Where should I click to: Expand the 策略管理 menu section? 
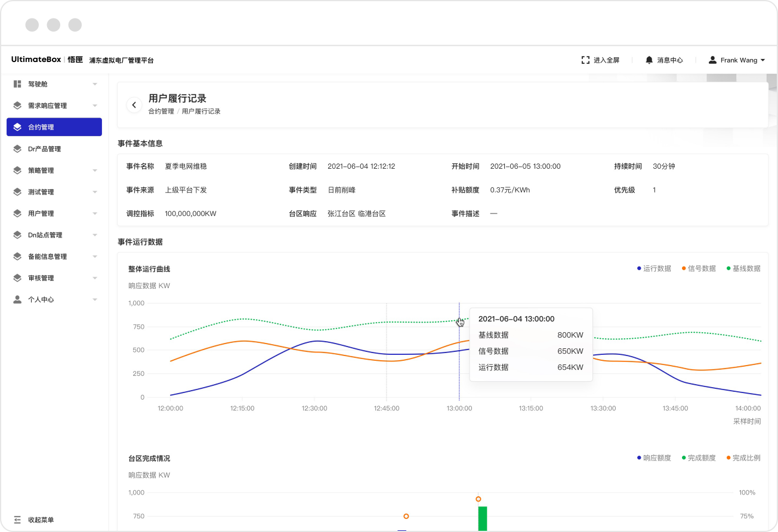click(18, 170)
